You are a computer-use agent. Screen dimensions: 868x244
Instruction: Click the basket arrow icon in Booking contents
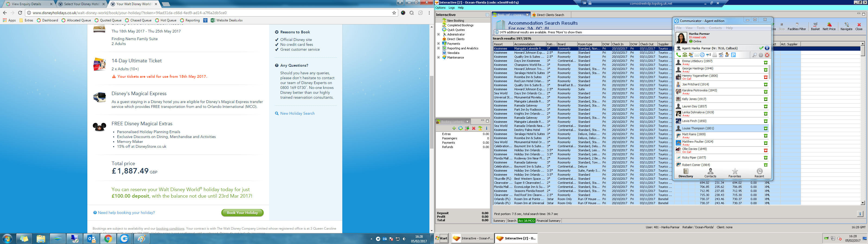(x=467, y=129)
